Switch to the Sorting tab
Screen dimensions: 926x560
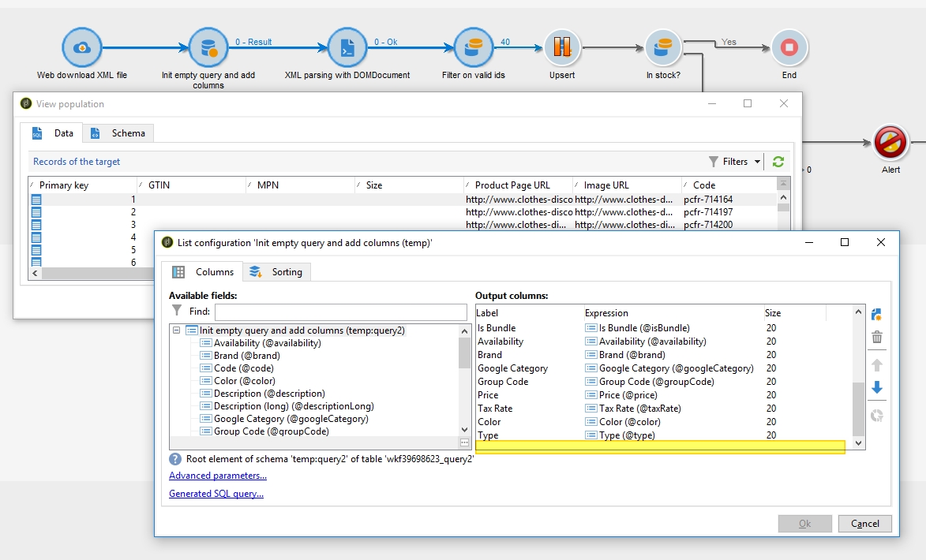point(277,272)
